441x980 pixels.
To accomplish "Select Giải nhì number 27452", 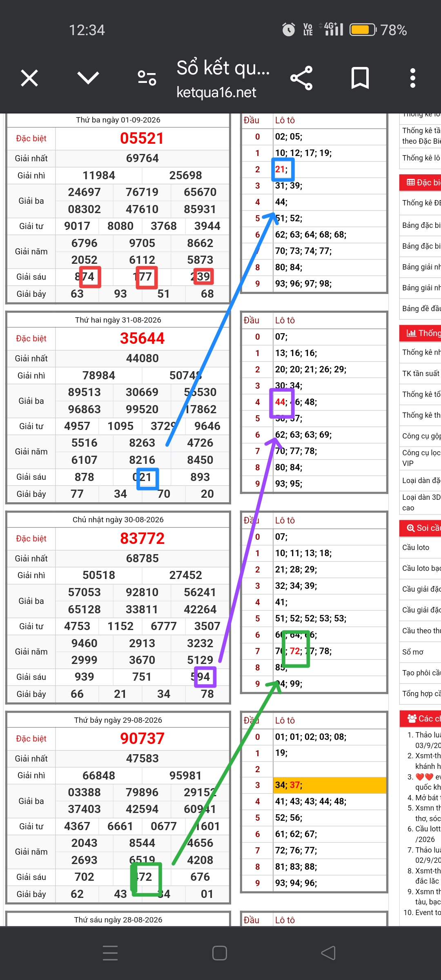I will point(185,575).
